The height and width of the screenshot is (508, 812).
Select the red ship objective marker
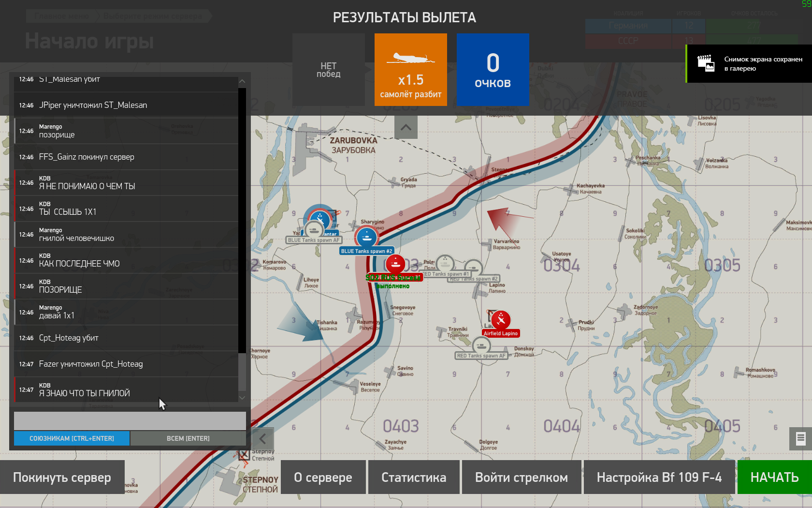coord(395,264)
